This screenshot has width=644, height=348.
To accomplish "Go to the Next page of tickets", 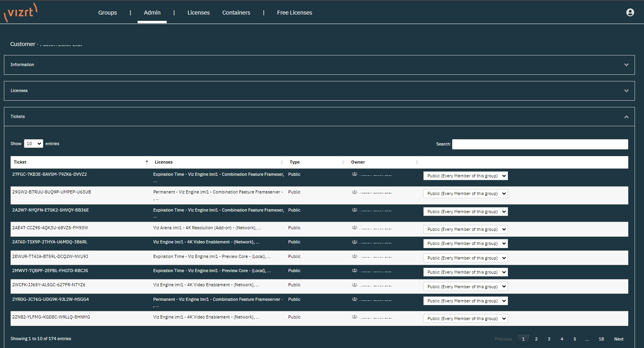I will point(618,339).
